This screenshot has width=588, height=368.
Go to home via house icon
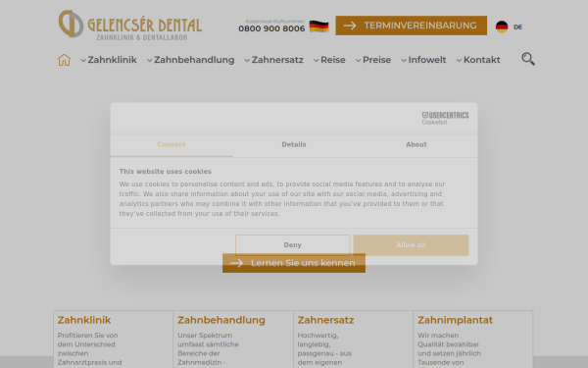(64, 60)
